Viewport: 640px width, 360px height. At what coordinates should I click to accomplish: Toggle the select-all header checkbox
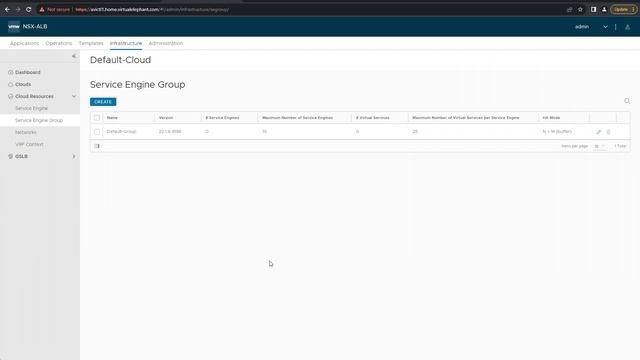pyautogui.click(x=97, y=118)
